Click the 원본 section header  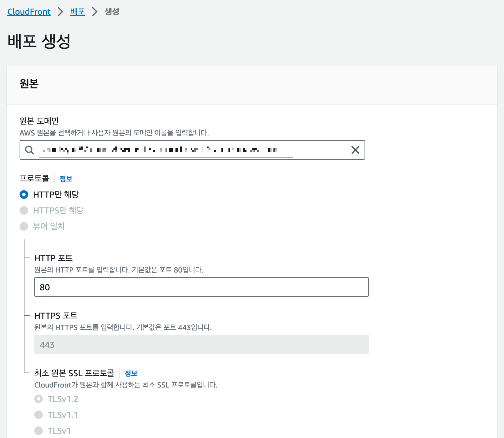[29, 84]
